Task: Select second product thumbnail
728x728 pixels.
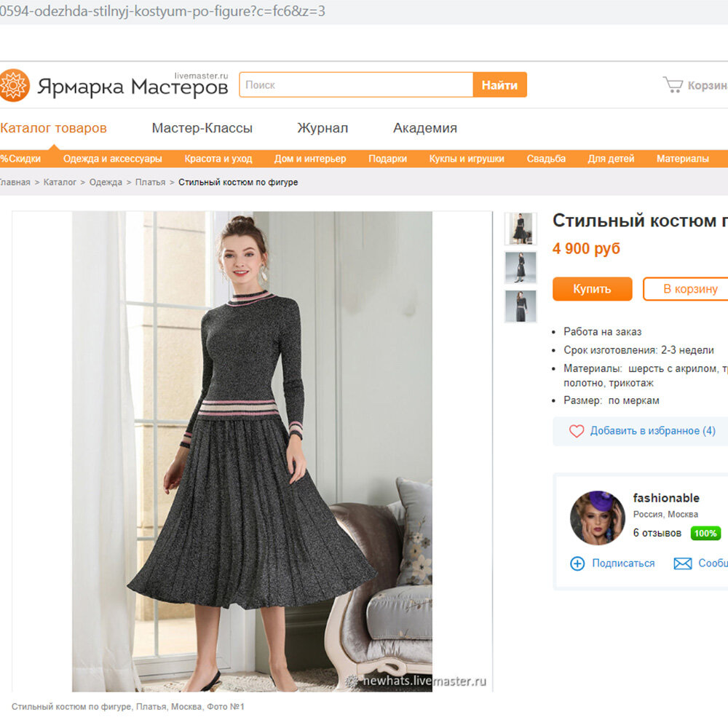Action: pos(521,267)
